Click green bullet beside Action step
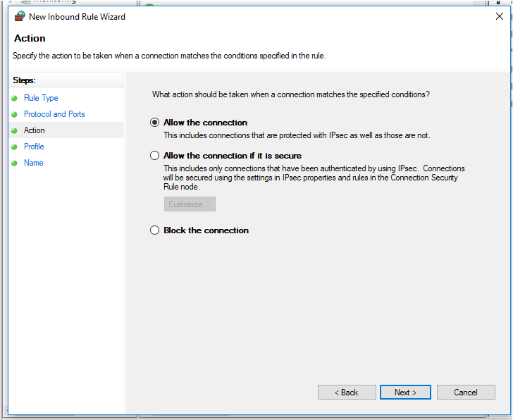 tap(14, 130)
